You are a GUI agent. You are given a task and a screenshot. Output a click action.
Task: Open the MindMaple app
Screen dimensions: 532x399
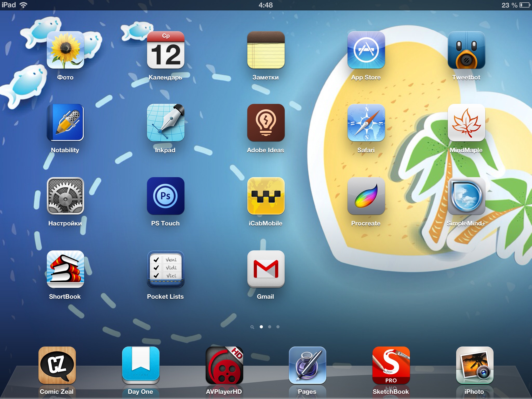(467, 123)
